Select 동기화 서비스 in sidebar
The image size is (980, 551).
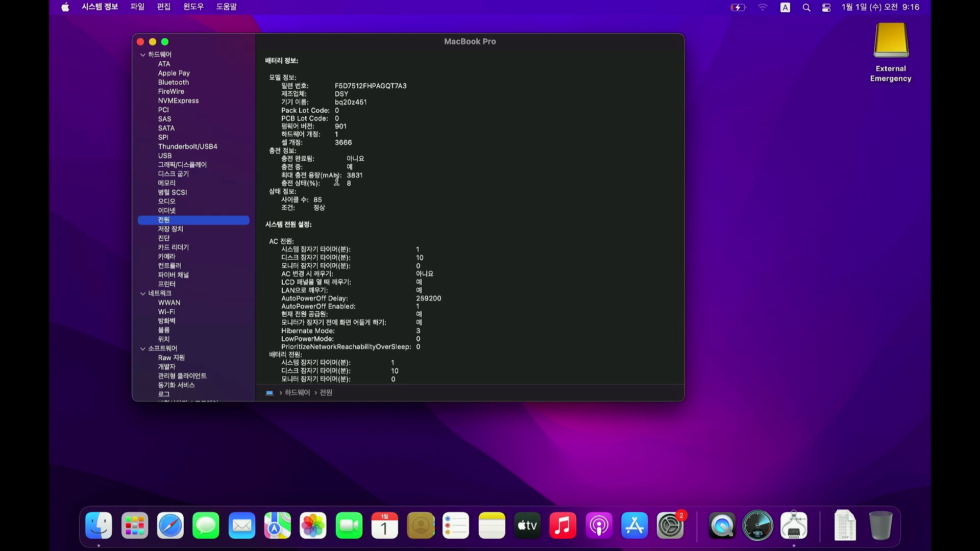pos(177,385)
